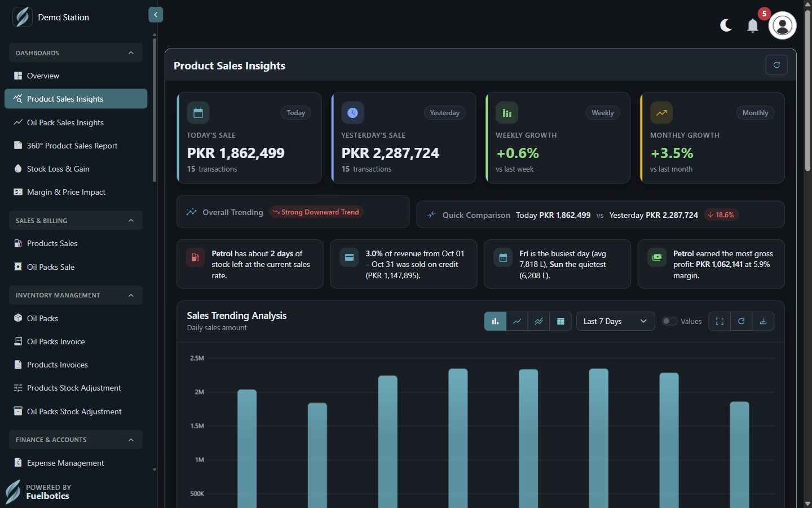
Task: Click the Strong Downward Trend tag
Action: (316, 212)
